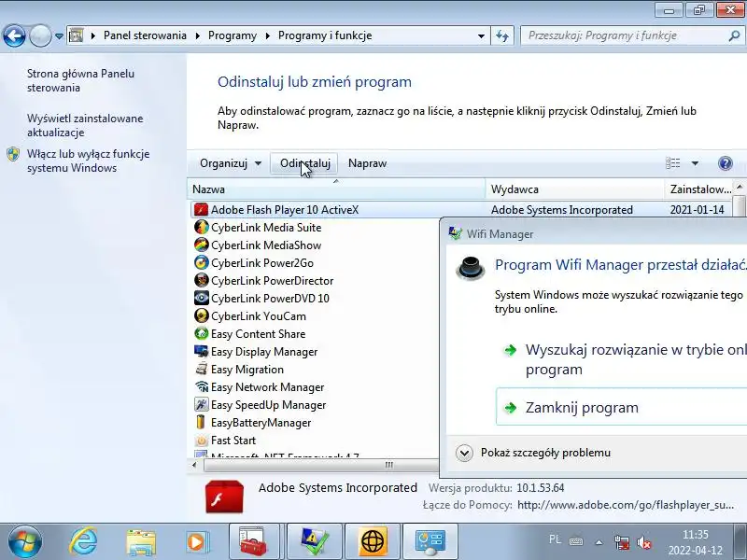The image size is (747, 560).
Task: Click the Programy breadcrumb
Action: pos(232,35)
